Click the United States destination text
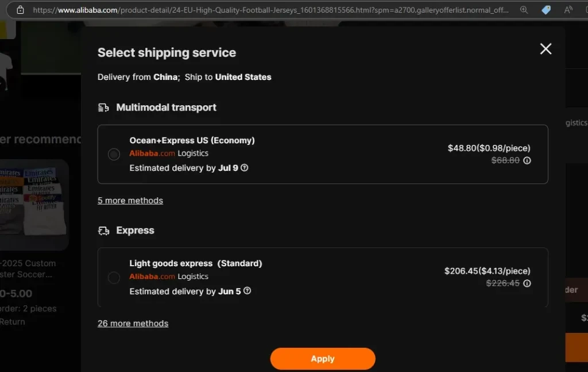This screenshot has height=372, width=588. pyautogui.click(x=243, y=77)
